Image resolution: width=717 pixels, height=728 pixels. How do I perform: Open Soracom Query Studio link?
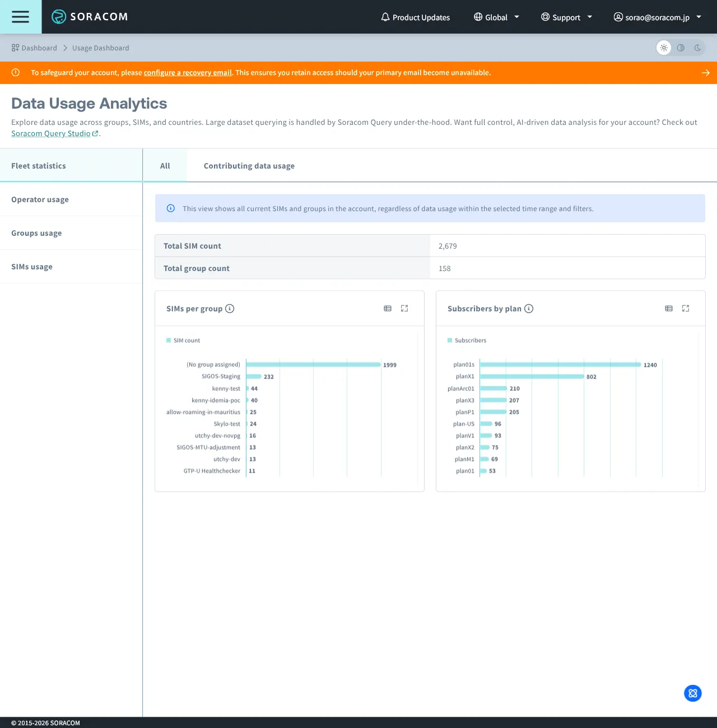(55, 134)
